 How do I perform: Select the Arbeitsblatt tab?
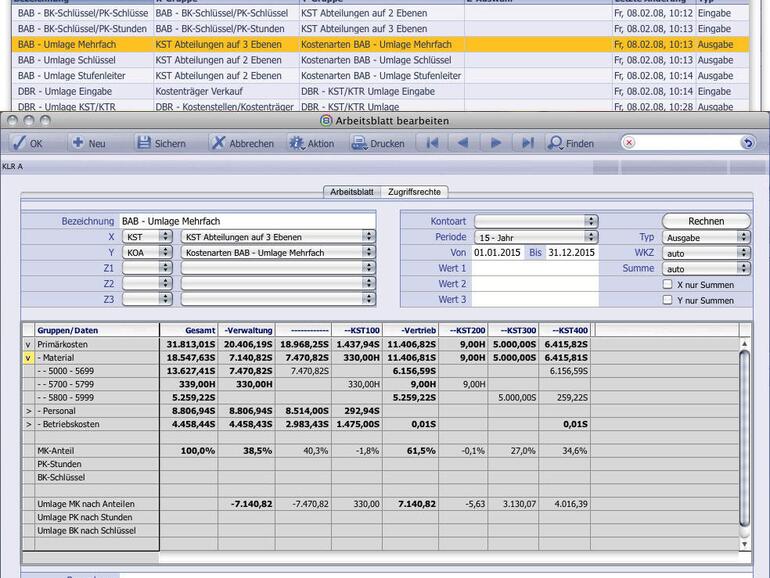[x=352, y=191]
